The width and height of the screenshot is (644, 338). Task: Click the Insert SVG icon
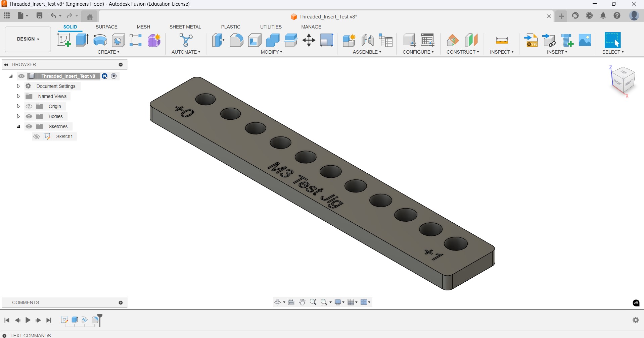pyautogui.click(x=531, y=40)
